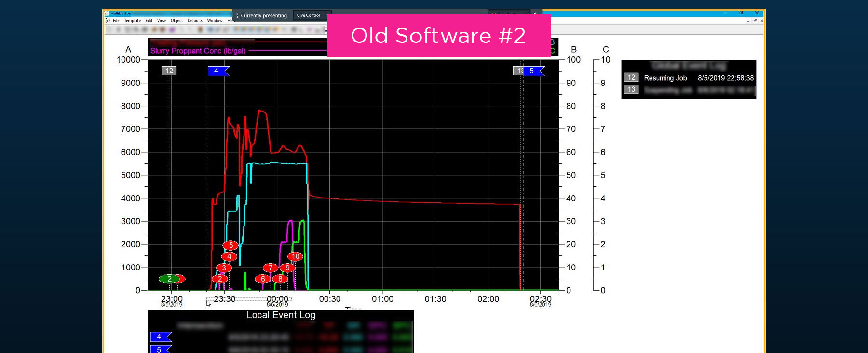Click the Slurry Proppant Conc (lb/gal) legend
The image size is (868, 353).
198,51
